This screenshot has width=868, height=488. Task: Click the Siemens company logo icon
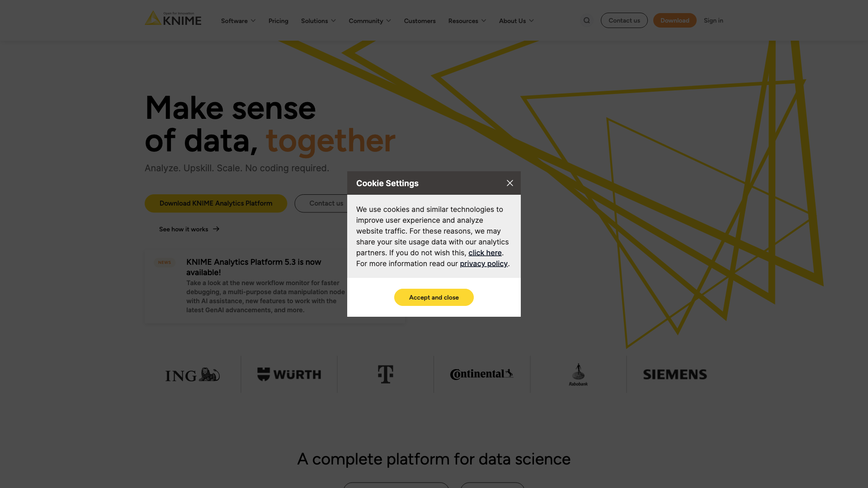[x=675, y=374]
